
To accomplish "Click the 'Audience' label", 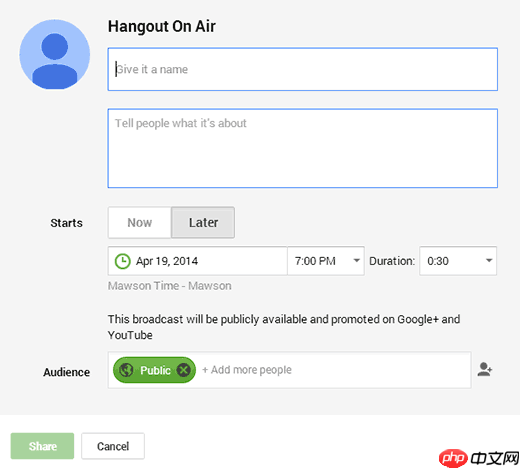I will [x=67, y=372].
